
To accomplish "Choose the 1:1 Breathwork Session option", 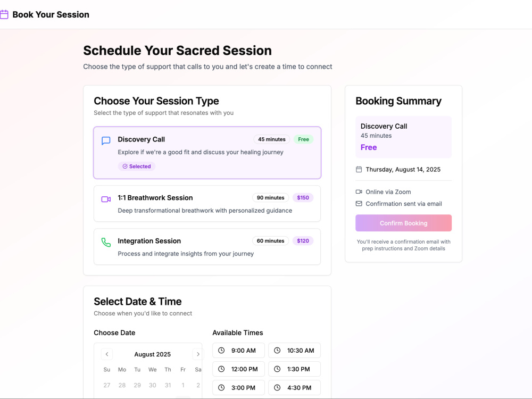I will 207,204.
